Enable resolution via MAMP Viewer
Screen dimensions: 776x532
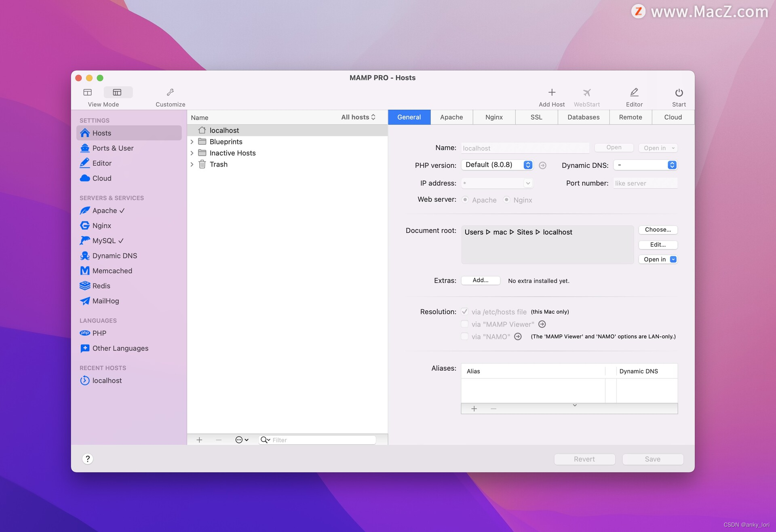coord(465,324)
